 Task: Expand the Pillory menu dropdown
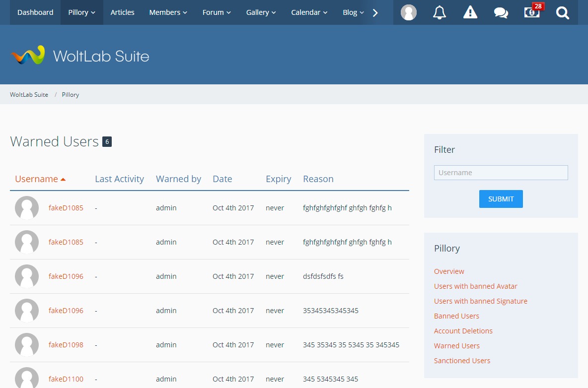click(x=82, y=12)
